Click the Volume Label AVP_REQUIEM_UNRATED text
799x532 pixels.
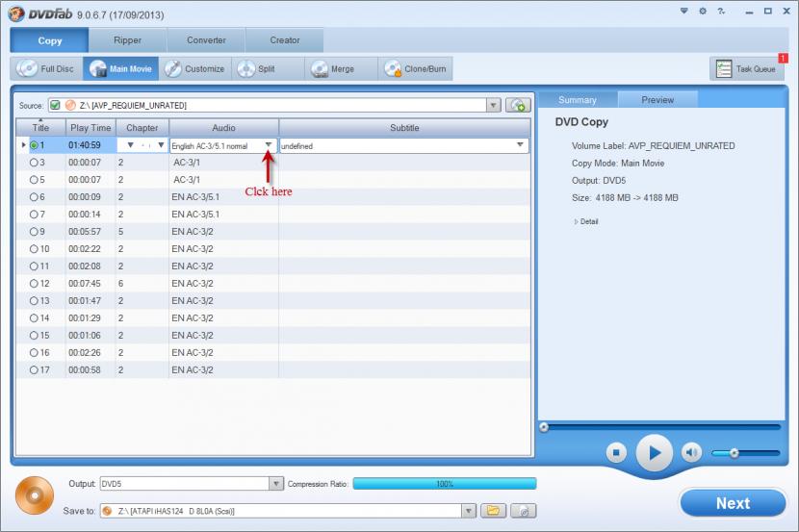(x=654, y=146)
